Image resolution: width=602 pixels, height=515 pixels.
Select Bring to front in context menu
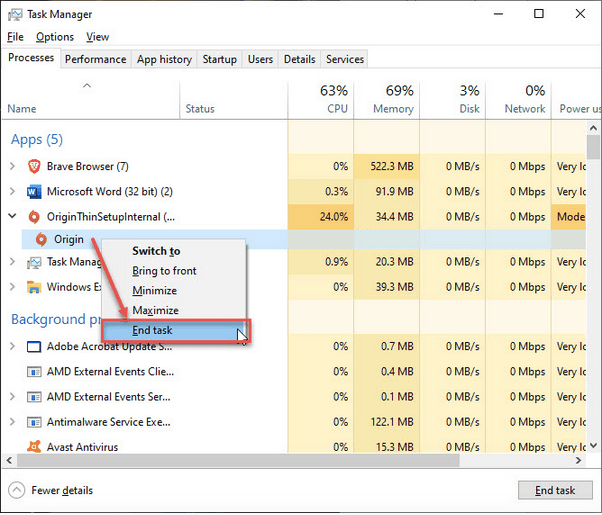174,271
